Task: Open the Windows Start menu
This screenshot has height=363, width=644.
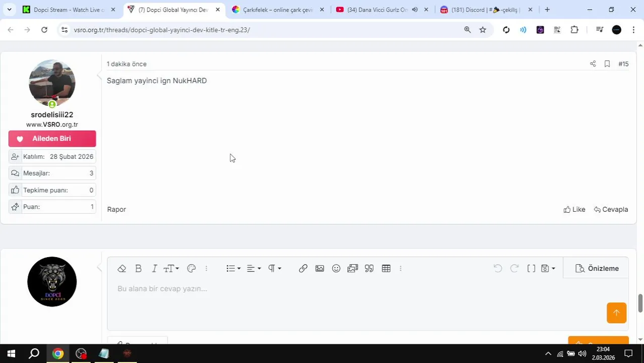Action: point(11,353)
